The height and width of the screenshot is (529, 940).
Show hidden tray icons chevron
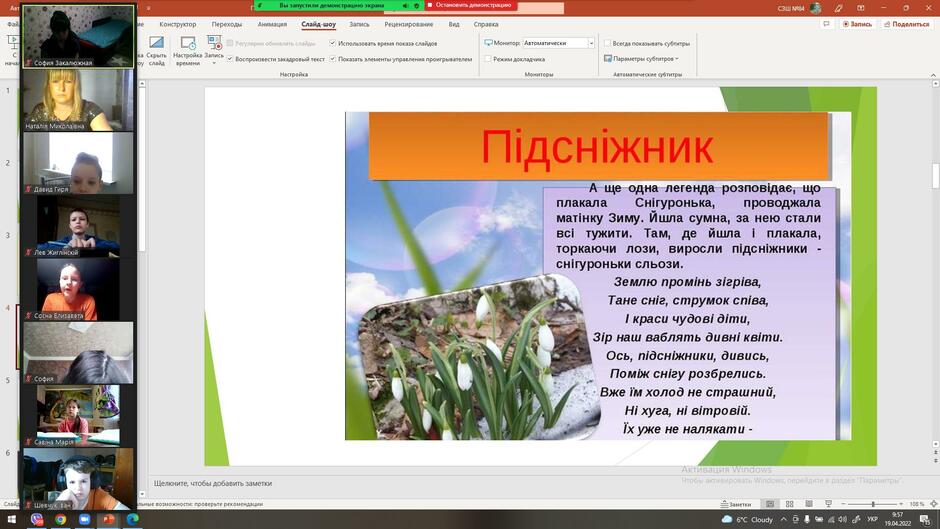tap(784, 519)
